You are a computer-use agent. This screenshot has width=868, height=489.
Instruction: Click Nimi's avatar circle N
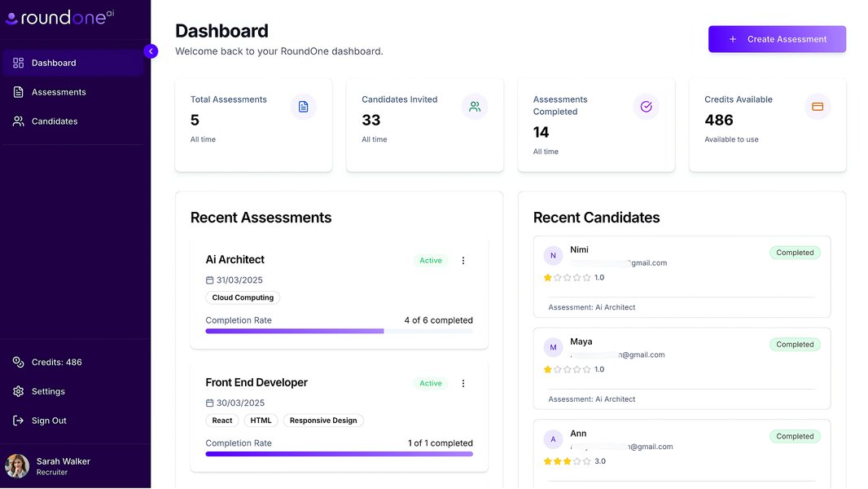(x=553, y=256)
